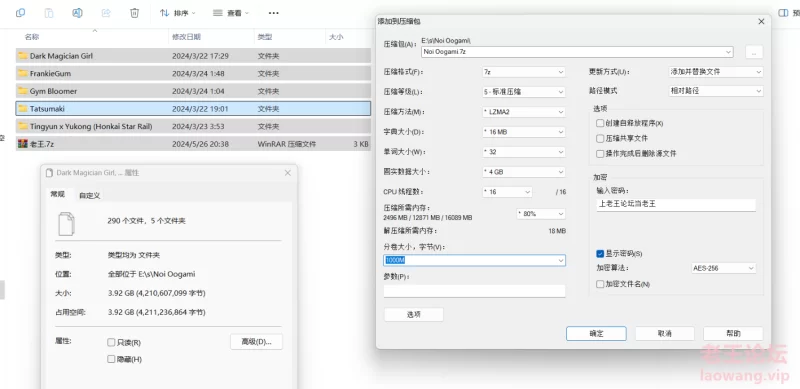Click the 高级(D)... button in properties
800x389 pixels.
point(256,342)
